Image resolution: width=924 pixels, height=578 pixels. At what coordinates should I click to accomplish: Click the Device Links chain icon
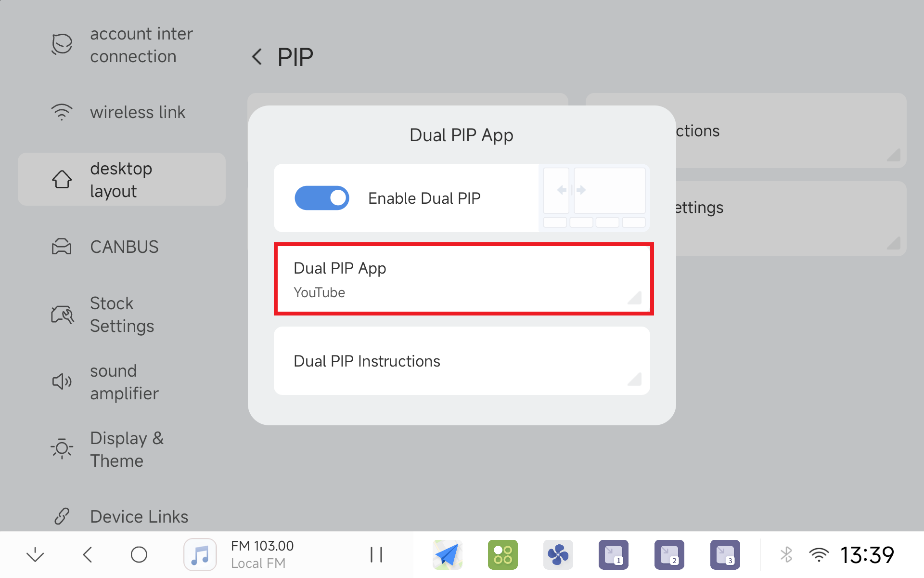(x=62, y=516)
